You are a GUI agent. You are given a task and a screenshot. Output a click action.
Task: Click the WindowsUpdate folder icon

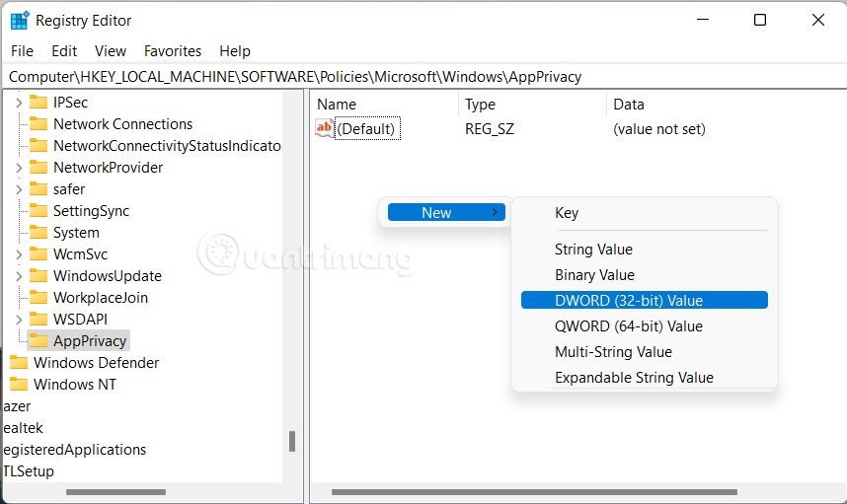38,276
